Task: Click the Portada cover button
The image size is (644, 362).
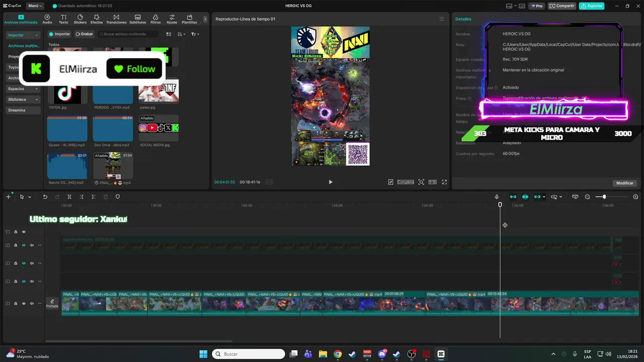Action: [52, 303]
